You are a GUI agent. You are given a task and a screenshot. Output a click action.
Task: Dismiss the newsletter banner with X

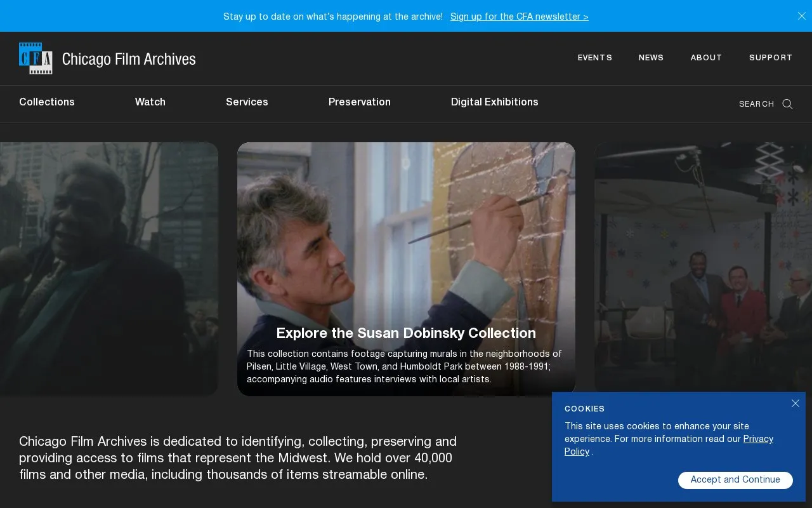coord(801,16)
